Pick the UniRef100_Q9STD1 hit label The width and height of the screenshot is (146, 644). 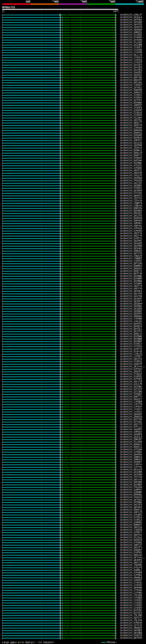tap(131, 120)
